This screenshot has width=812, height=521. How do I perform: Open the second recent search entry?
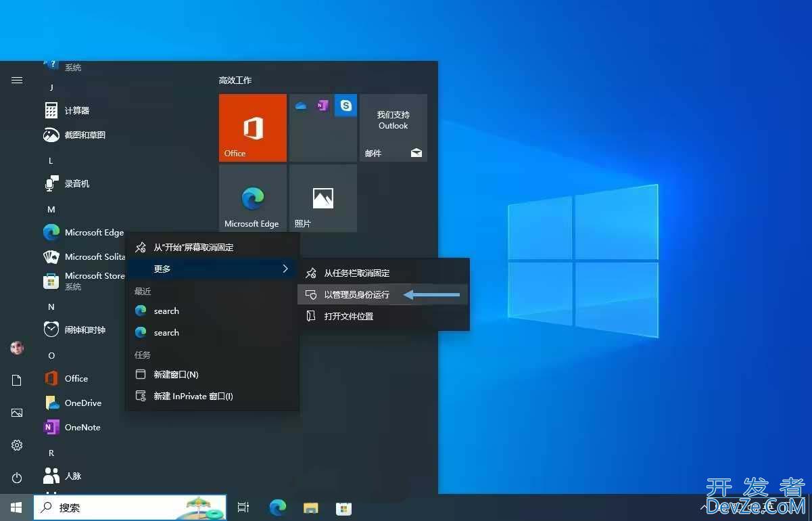[x=212, y=332]
